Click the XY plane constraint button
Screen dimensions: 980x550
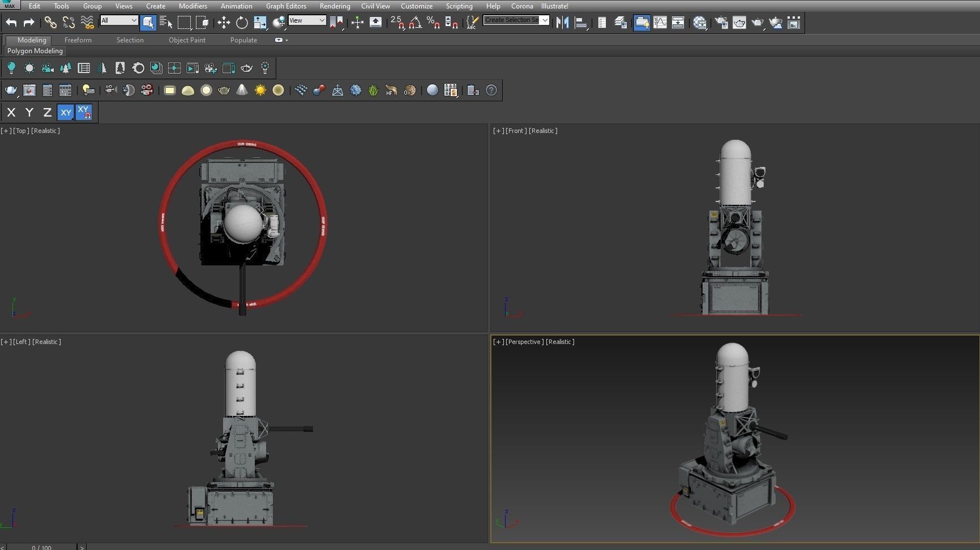pos(66,112)
